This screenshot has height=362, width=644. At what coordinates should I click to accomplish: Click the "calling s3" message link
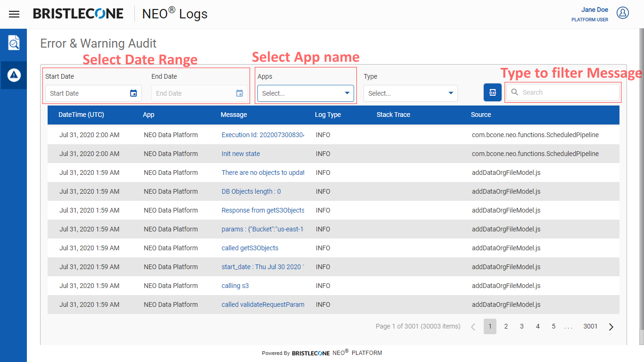(235, 286)
